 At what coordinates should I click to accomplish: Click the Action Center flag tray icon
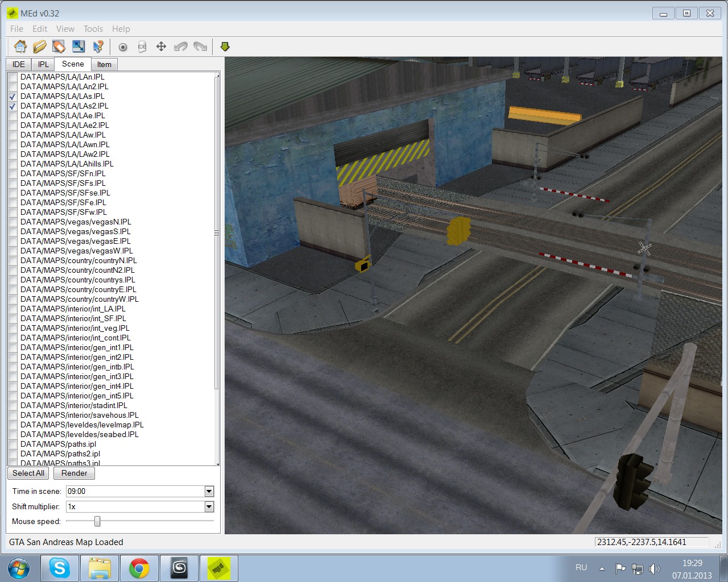coord(620,568)
